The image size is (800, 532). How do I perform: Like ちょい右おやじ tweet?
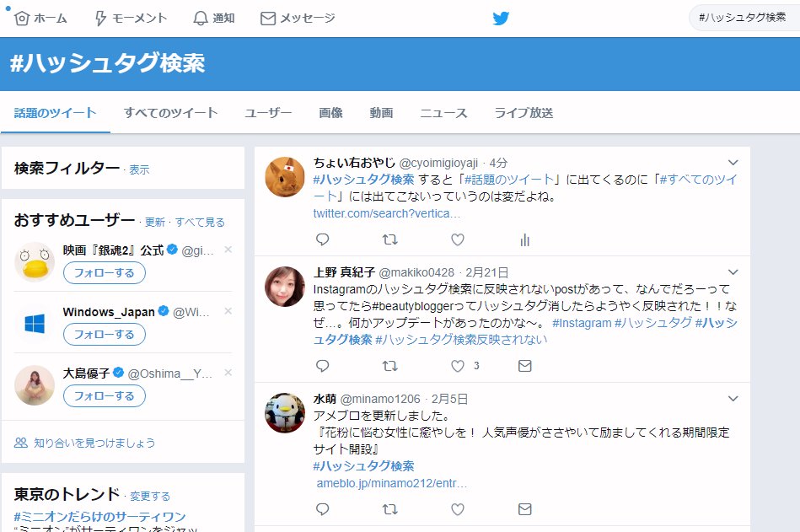tap(458, 239)
